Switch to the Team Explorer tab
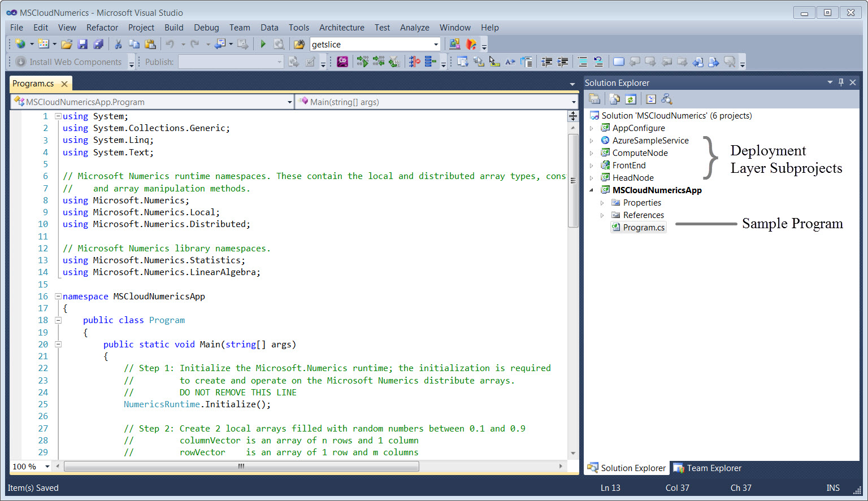This screenshot has height=501, width=868. (x=707, y=468)
